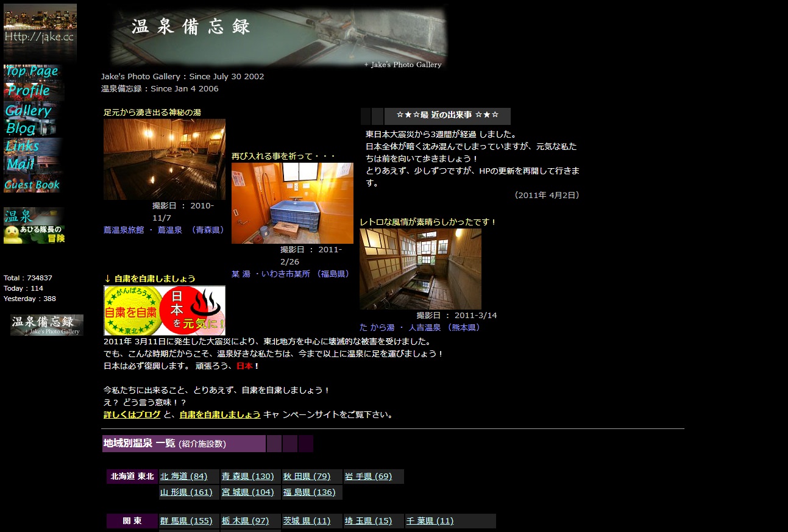The height and width of the screenshot is (532, 788).
Task: Open the 蔦温泉旅館 wooden bath photo
Action: pyautogui.click(x=165, y=159)
